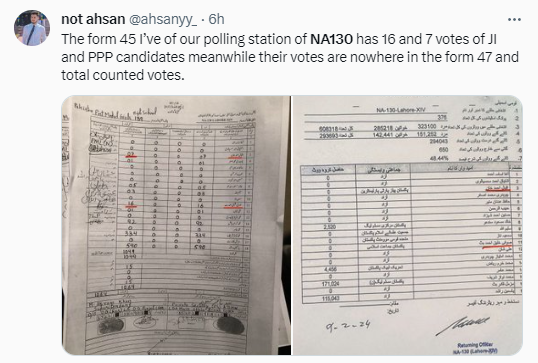Click the handwritten 9-2-24 date
The width and height of the screenshot is (538, 363).
tap(348, 325)
